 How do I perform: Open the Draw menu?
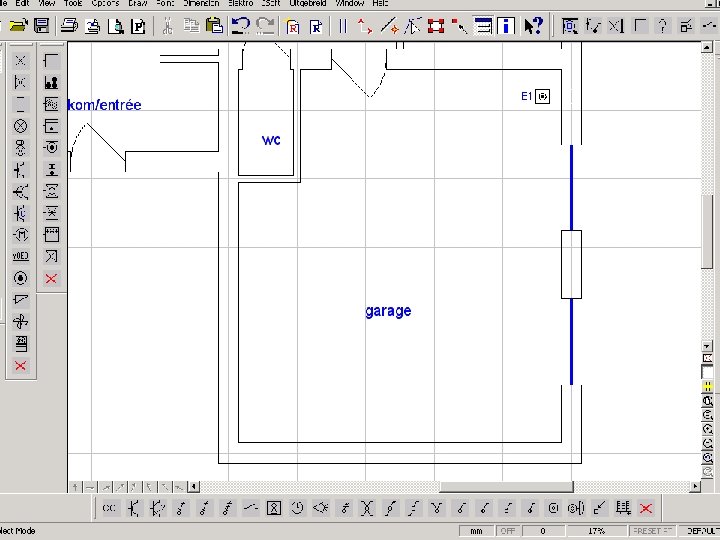click(138, 3)
